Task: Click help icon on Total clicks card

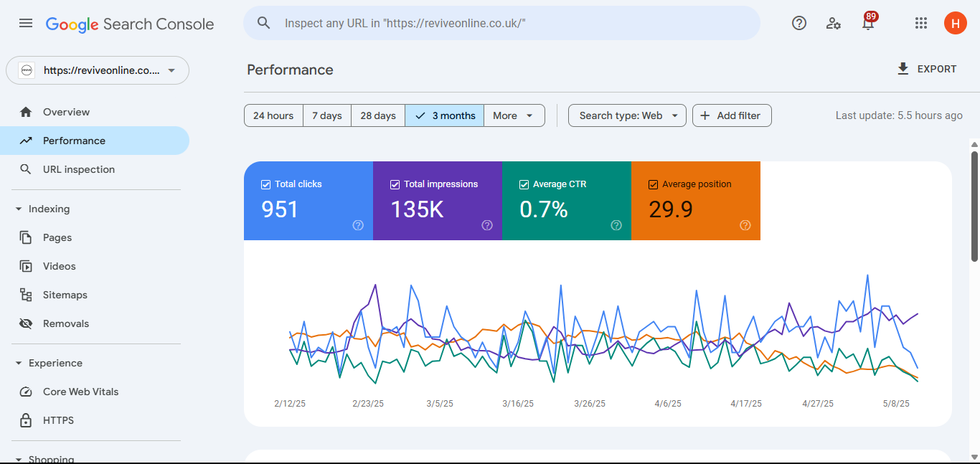Action: (x=358, y=225)
